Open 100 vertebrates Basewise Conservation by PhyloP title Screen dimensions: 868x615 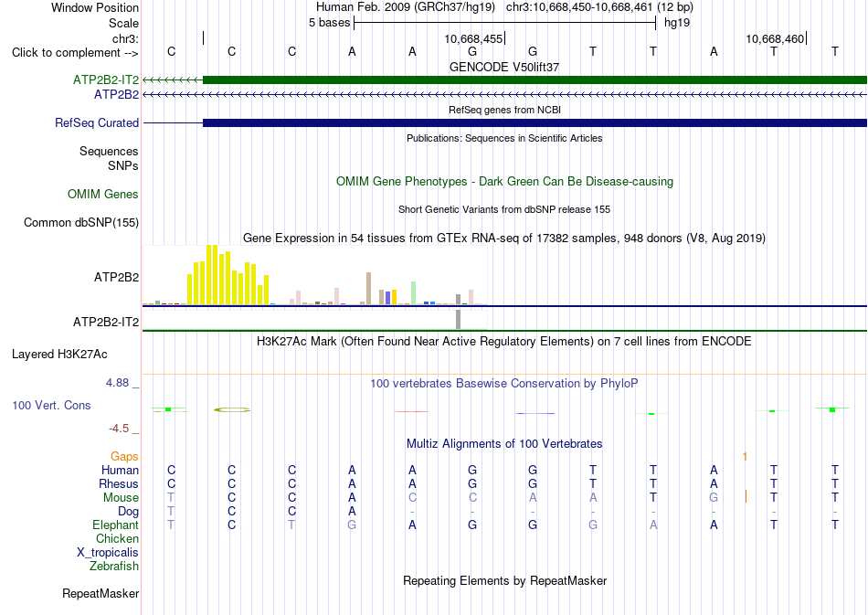click(504, 383)
